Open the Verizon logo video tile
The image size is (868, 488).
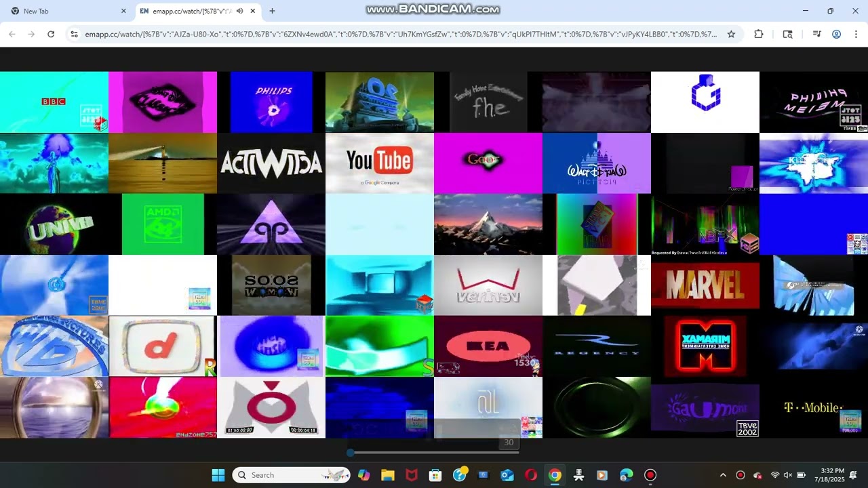point(488,285)
